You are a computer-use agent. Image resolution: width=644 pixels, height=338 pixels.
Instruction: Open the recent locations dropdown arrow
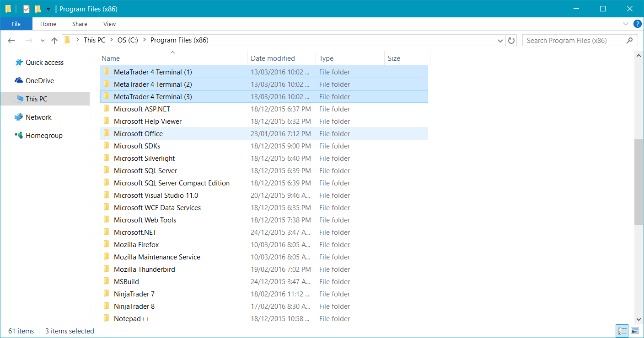point(43,41)
